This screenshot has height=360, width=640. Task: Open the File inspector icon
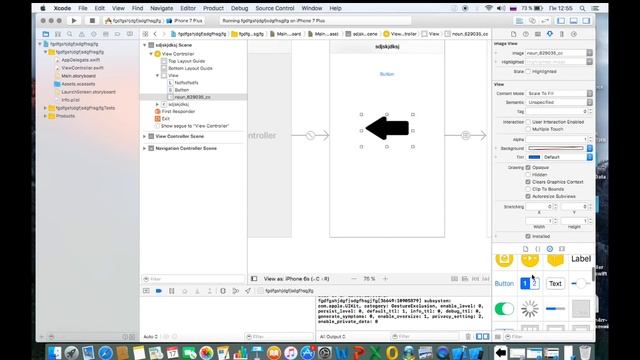(x=513, y=34)
